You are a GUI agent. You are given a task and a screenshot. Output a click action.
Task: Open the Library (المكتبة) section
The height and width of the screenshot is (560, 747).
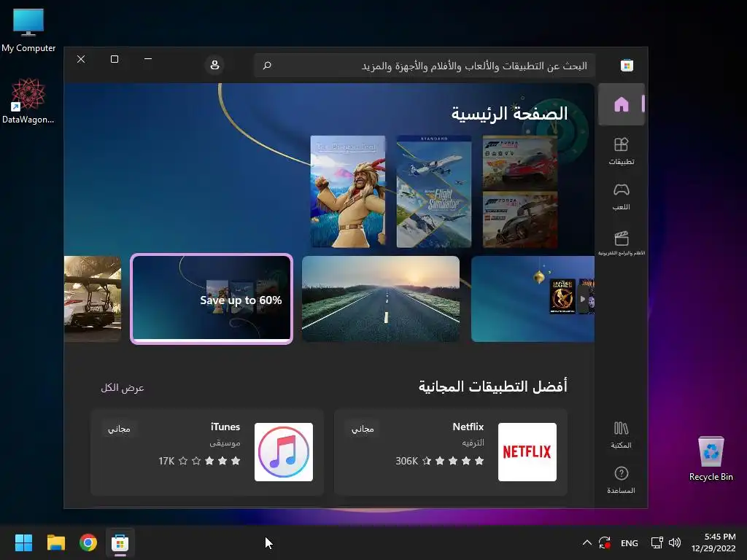click(622, 435)
